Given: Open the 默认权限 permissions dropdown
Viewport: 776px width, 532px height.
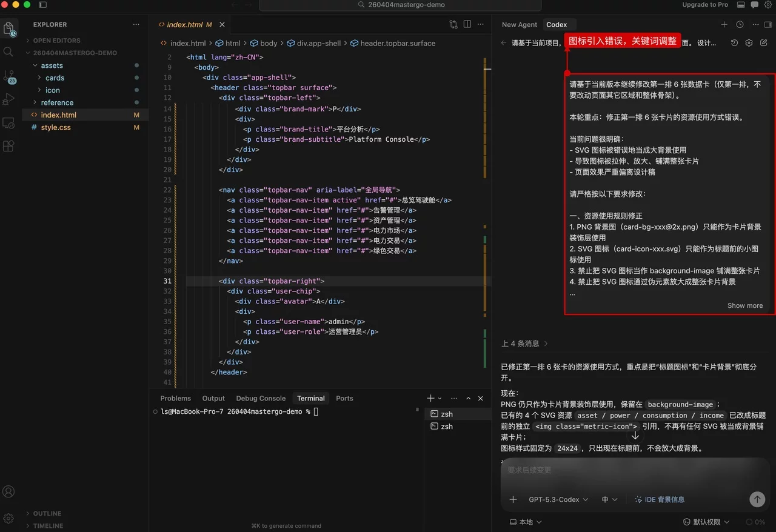Looking at the screenshot, I should (706, 522).
